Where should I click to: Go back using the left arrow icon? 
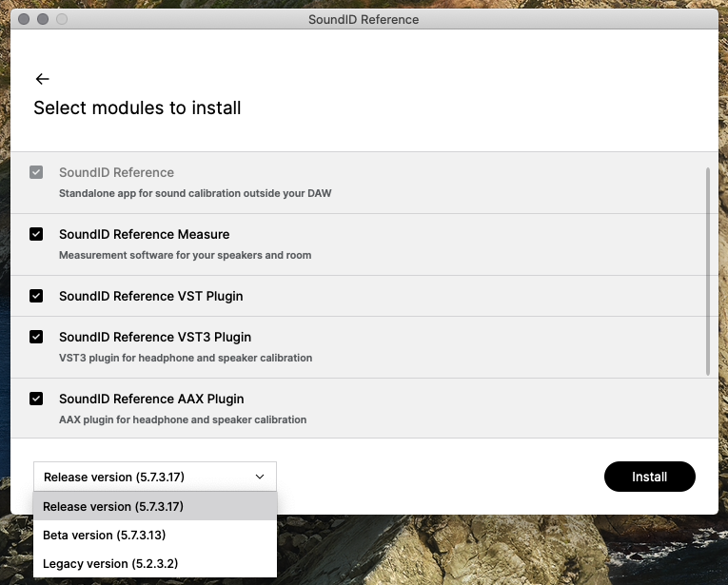click(42, 79)
